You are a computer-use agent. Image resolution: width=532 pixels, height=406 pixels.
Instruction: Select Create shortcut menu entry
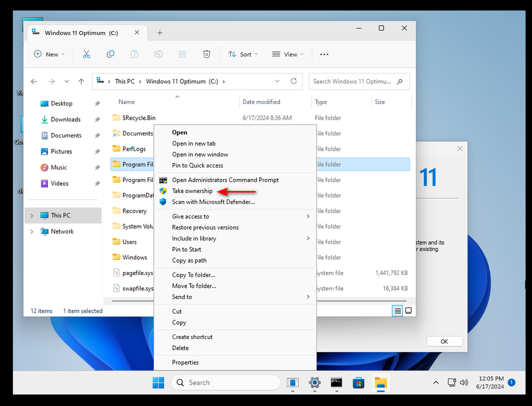click(193, 337)
